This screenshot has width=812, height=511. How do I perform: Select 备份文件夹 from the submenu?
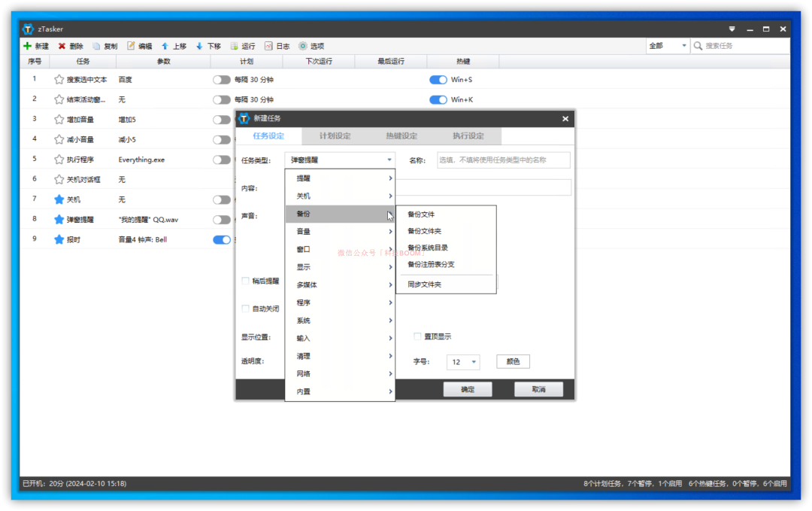pyautogui.click(x=424, y=231)
